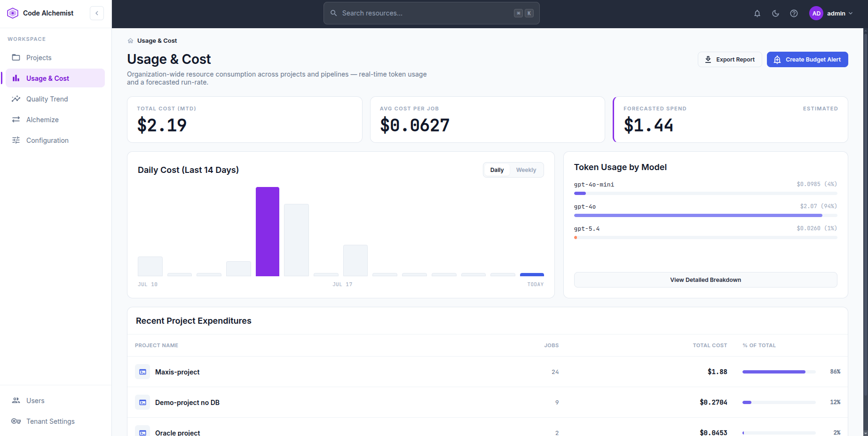Screen dimensions: 868x436
Task: Open the Oracle project row
Action: point(487,427)
